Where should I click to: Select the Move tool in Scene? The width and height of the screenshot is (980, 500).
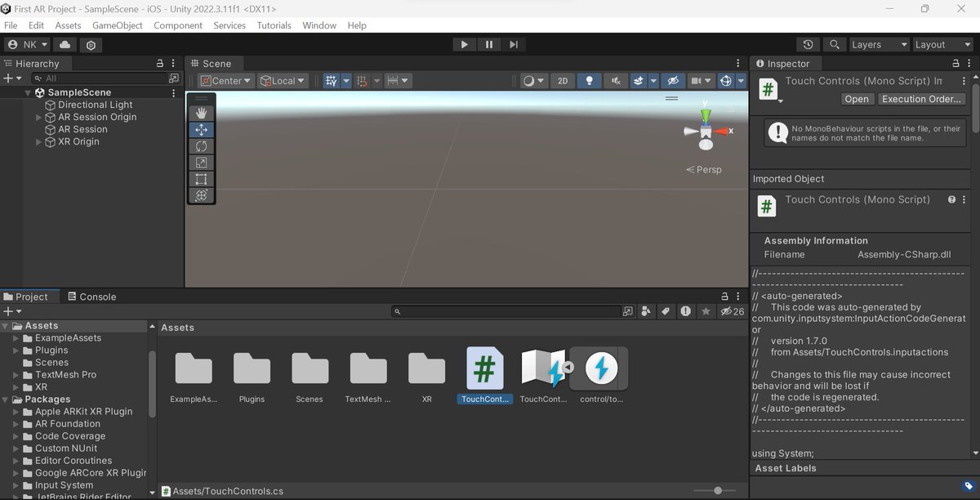coord(202,129)
